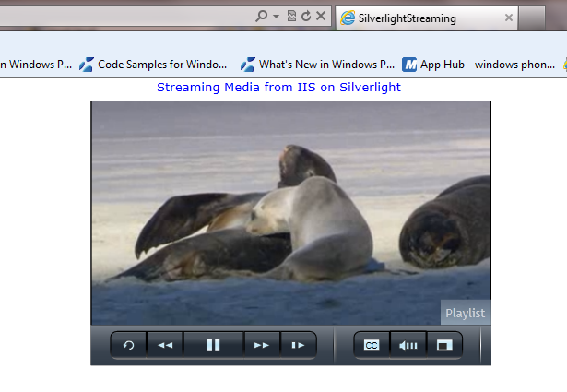Viewport: 567px width, 392px height.
Task: Refresh the page with reload icon
Action: [x=305, y=17]
